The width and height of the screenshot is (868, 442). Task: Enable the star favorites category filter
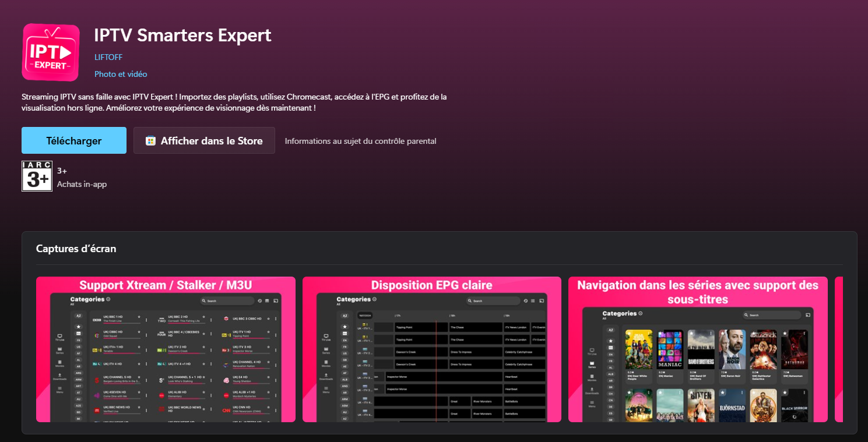78,327
